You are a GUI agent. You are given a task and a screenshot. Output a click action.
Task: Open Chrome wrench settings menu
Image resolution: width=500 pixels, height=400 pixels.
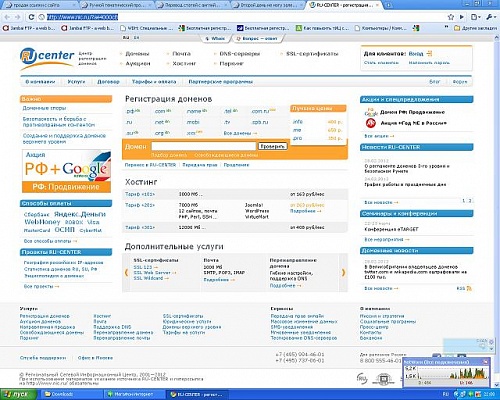click(x=491, y=17)
